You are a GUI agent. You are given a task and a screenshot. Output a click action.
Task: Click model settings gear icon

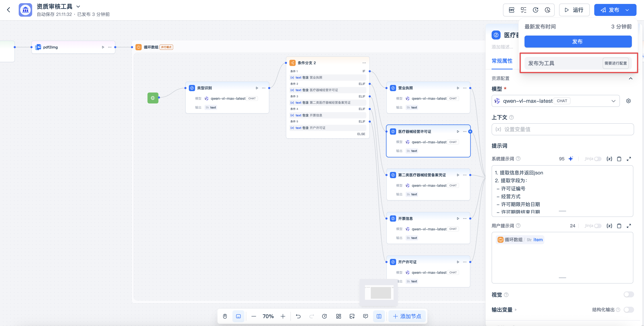[628, 101]
